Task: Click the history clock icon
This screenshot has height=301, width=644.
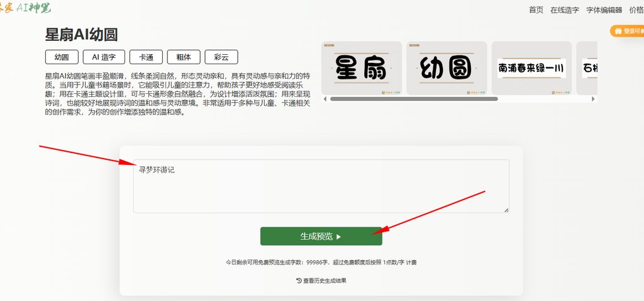Action: 299,280
